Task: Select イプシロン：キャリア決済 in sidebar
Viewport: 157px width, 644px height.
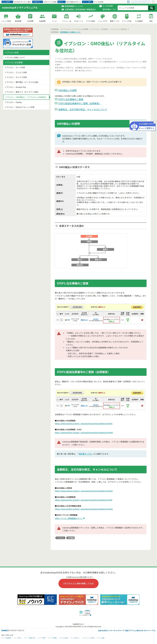Action: (26, 77)
